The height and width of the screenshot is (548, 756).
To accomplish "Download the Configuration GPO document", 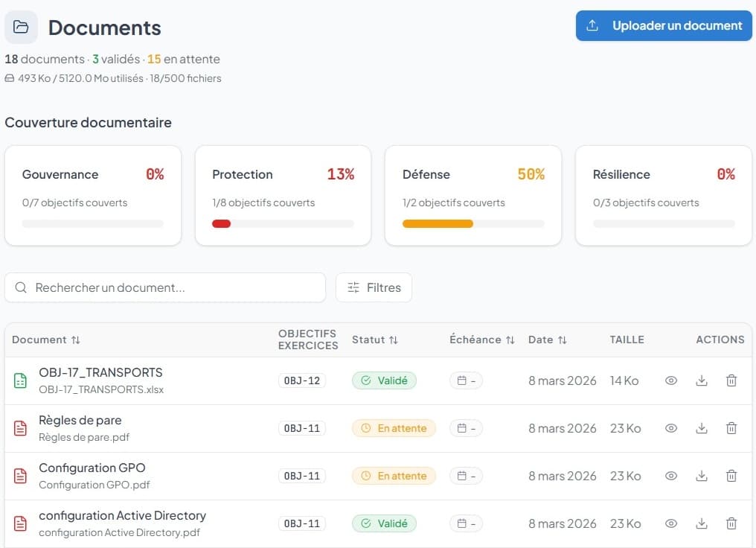I will (701, 476).
